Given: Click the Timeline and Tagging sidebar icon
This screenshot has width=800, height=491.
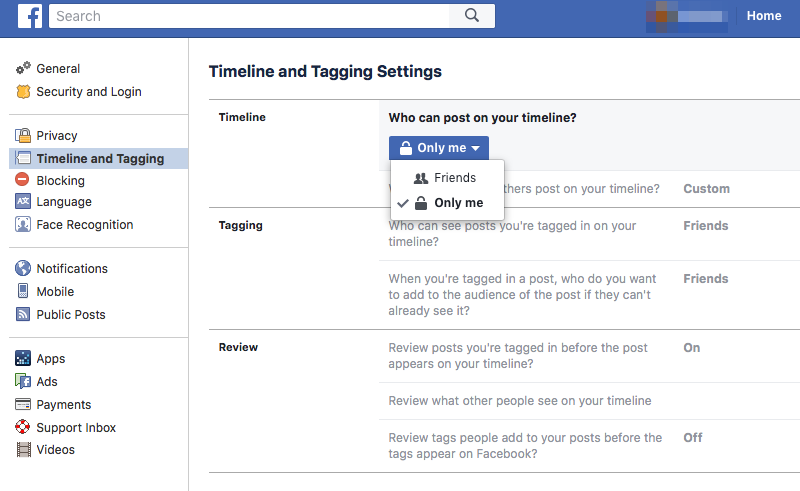Looking at the screenshot, I should tap(23, 158).
